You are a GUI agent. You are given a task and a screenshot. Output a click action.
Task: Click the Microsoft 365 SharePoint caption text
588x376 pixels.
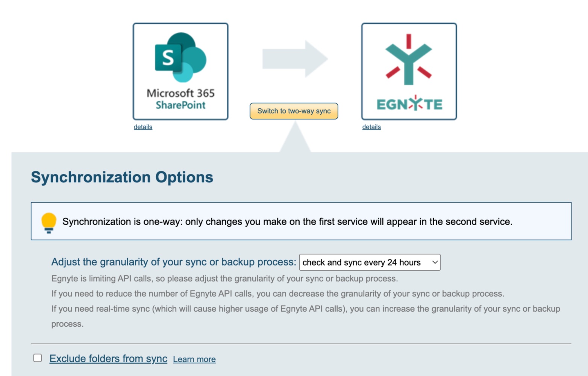pyautogui.click(x=180, y=99)
